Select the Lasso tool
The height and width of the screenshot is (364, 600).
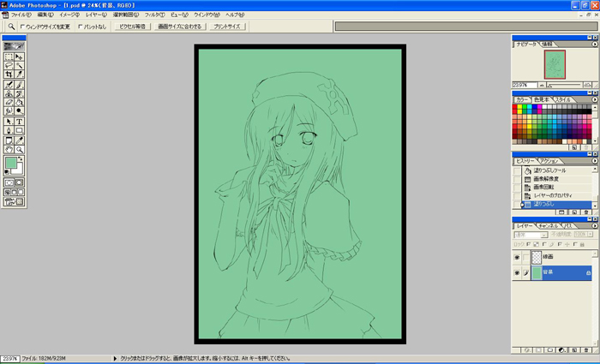point(9,66)
